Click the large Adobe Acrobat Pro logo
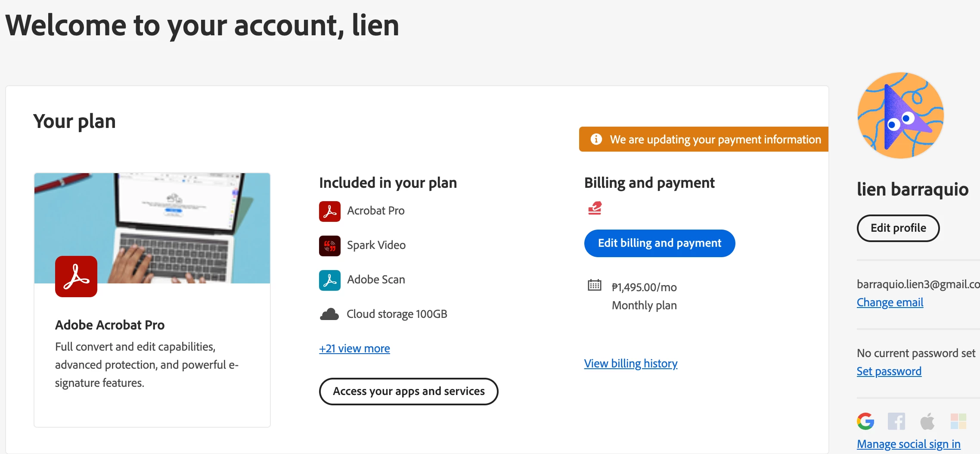Image resolution: width=980 pixels, height=454 pixels. point(76,277)
